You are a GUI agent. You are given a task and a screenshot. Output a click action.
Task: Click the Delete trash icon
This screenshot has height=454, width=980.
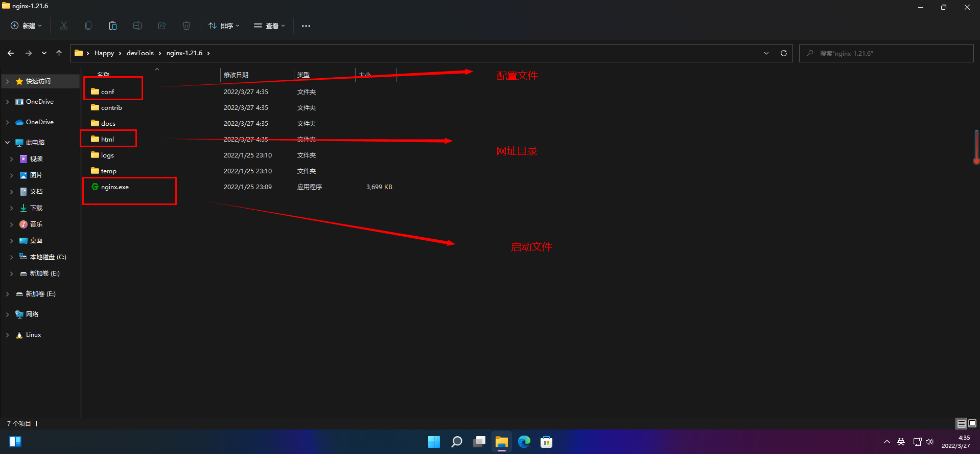click(186, 26)
